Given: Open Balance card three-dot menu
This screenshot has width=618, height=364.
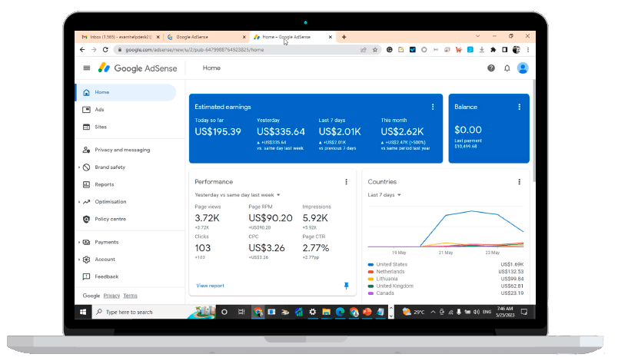Looking at the screenshot, I should pos(520,107).
